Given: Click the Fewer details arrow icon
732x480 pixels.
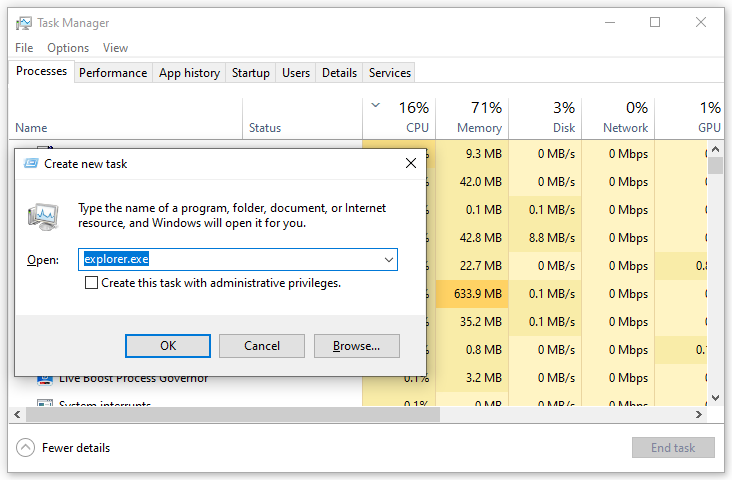Looking at the screenshot, I should click(x=25, y=448).
